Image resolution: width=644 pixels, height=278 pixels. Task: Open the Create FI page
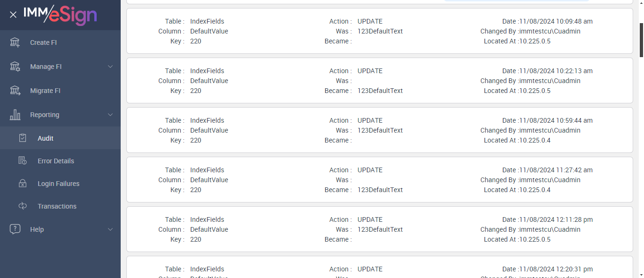click(x=43, y=42)
